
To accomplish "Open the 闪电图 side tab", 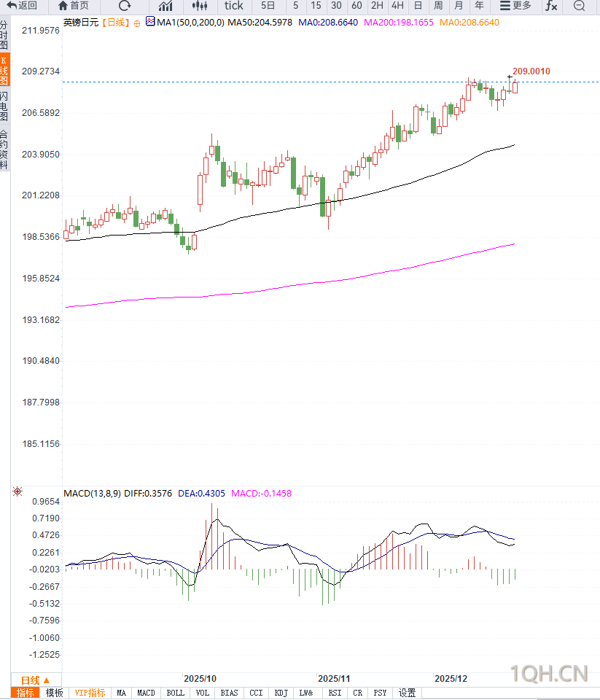I will (x=4, y=106).
